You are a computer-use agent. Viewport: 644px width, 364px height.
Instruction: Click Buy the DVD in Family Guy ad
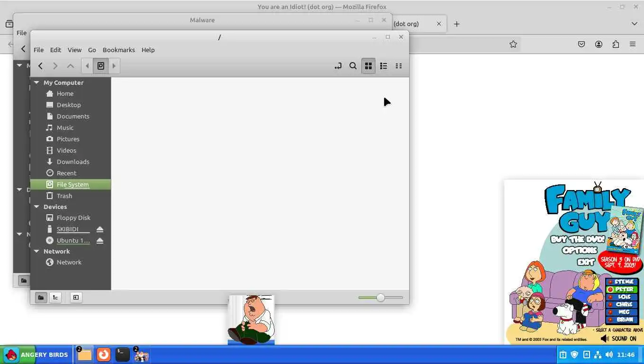[x=578, y=239]
